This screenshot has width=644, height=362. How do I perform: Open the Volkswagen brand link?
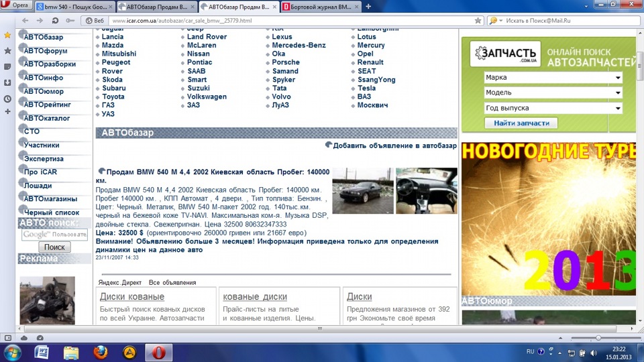[x=207, y=97]
